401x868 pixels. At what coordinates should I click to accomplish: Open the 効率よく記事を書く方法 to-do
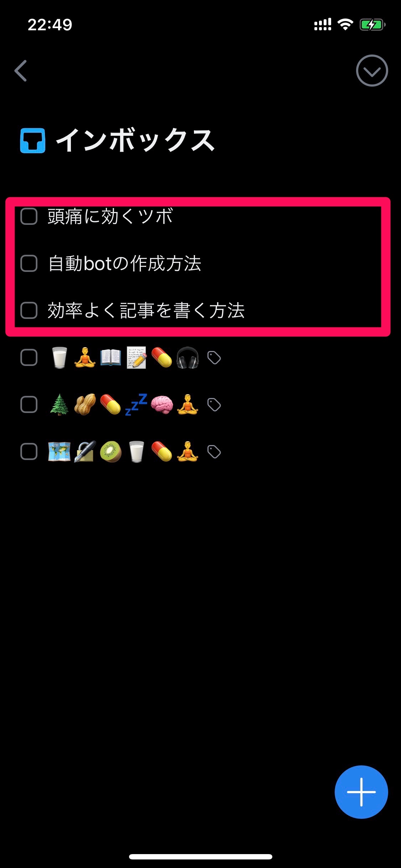146,310
